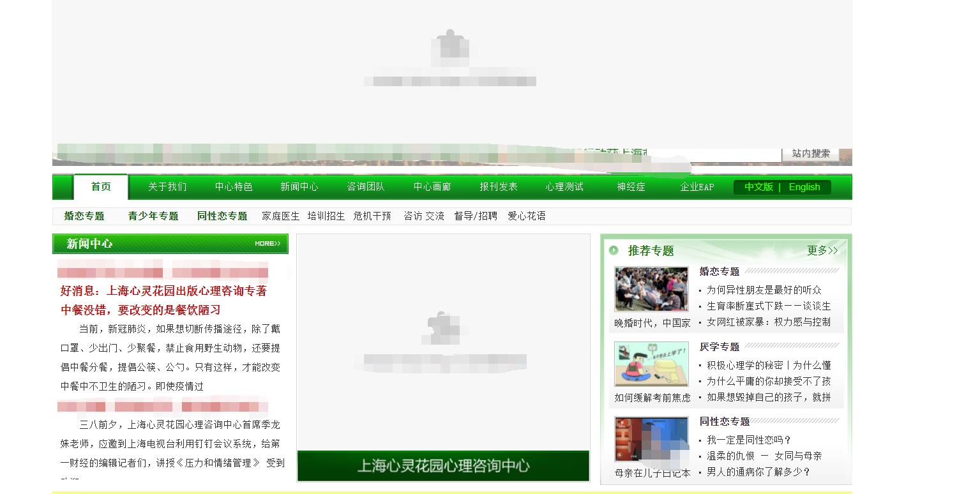Open article 如果想毁掉自己的孩子，就拼
The height and width of the screenshot is (494, 980).
click(769, 397)
